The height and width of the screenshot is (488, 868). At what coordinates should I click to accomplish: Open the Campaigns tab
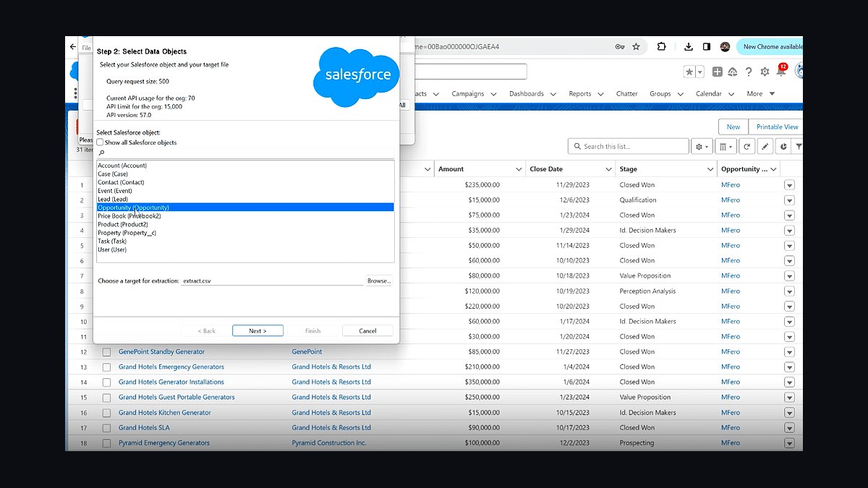[x=468, y=94]
